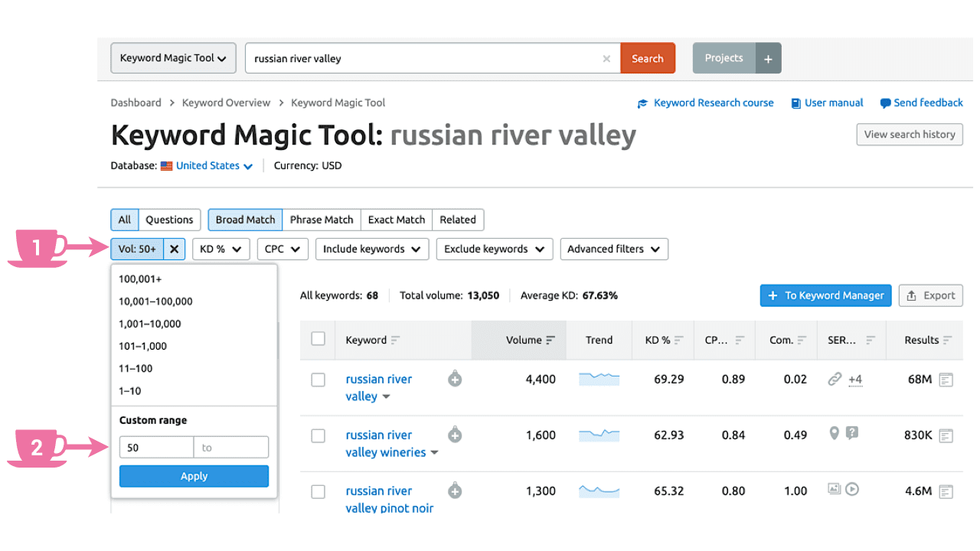
Task: Click the sitelinks icon for russian river valley
Action: (x=835, y=379)
